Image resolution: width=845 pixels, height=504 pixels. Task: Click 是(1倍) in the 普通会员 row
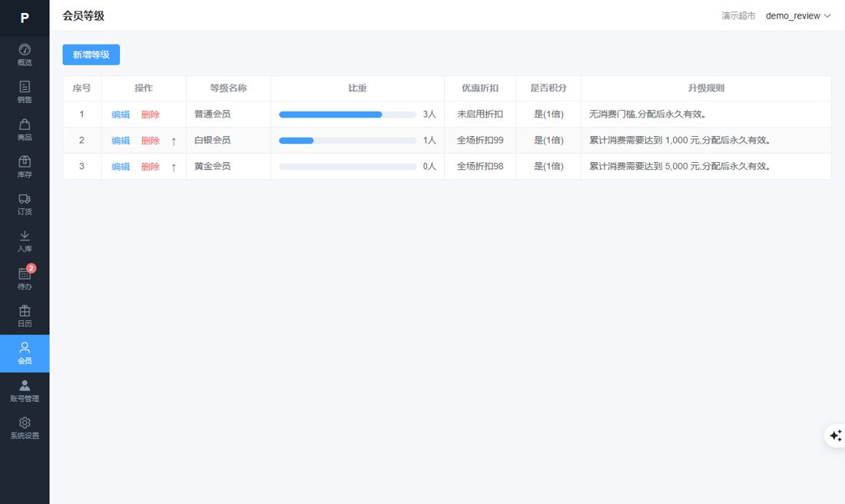coord(548,114)
